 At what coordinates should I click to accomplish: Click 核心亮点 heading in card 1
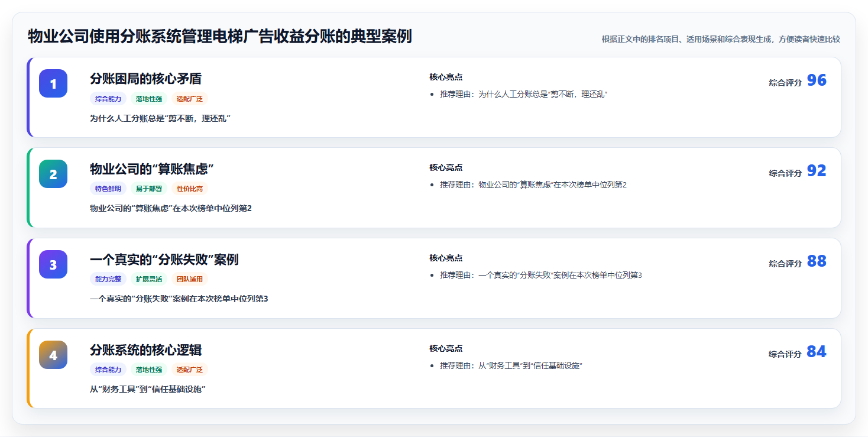point(446,77)
